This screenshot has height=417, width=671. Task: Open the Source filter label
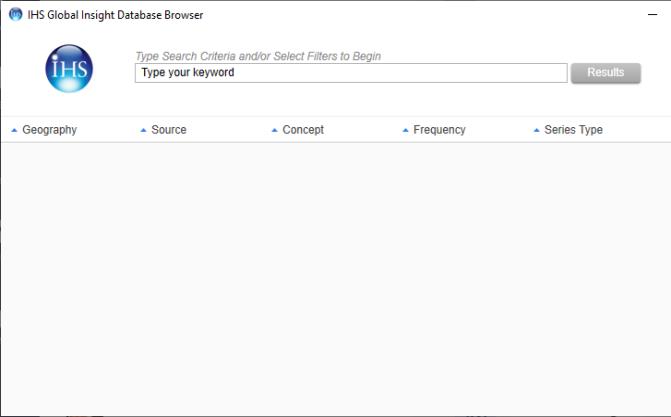pyautogui.click(x=169, y=130)
